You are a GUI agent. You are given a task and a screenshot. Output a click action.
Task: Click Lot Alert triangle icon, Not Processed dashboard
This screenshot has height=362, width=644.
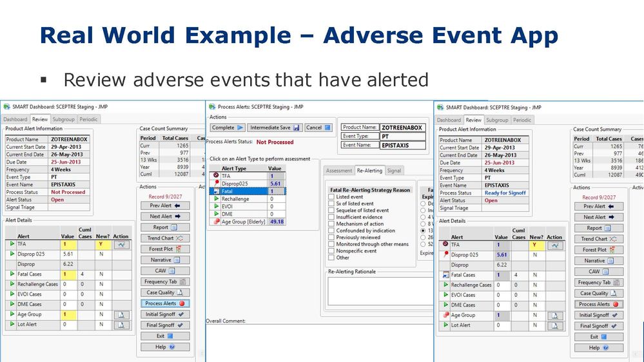[x=12, y=324]
